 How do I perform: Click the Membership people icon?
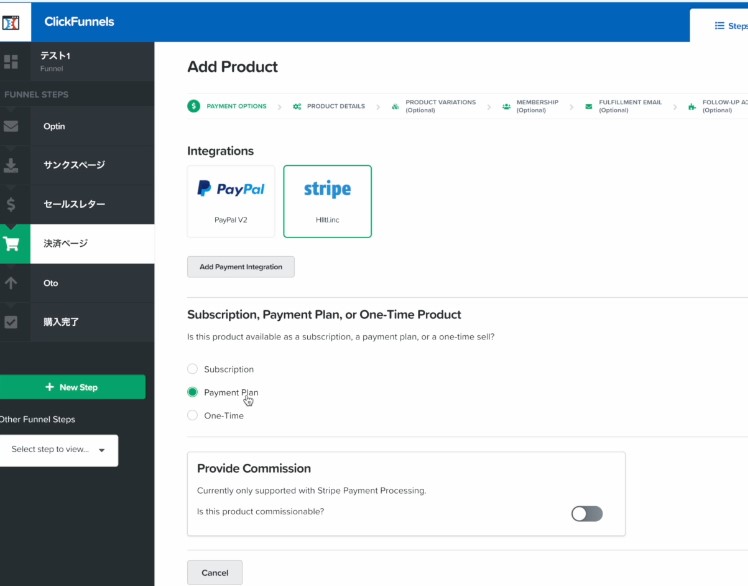[506, 106]
